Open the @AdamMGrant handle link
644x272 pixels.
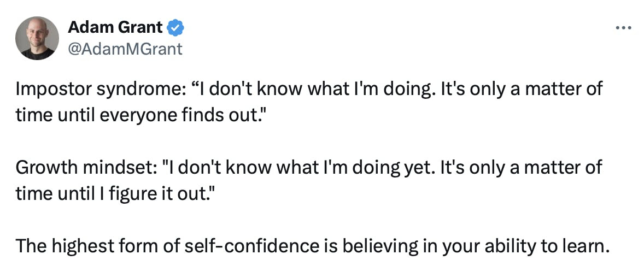[125, 49]
